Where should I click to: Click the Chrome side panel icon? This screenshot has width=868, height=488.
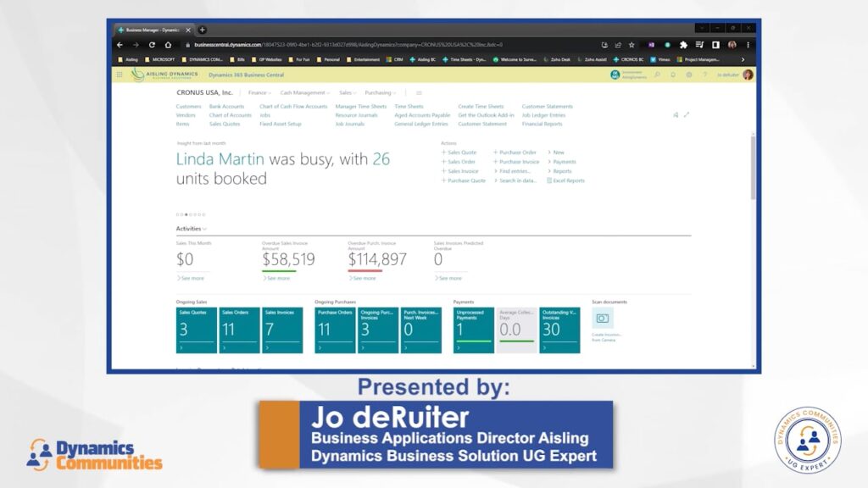(715, 45)
